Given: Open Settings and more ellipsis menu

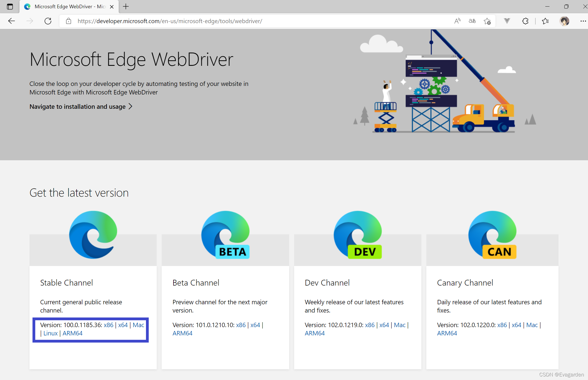Looking at the screenshot, I should pos(583,21).
